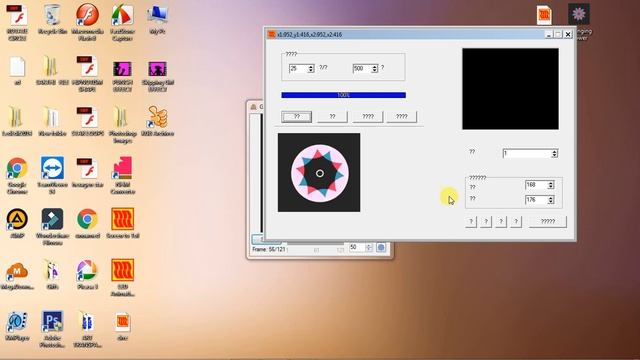640x360 pixels.
Task: Increase the 168 spinner value
Action: coord(551,183)
